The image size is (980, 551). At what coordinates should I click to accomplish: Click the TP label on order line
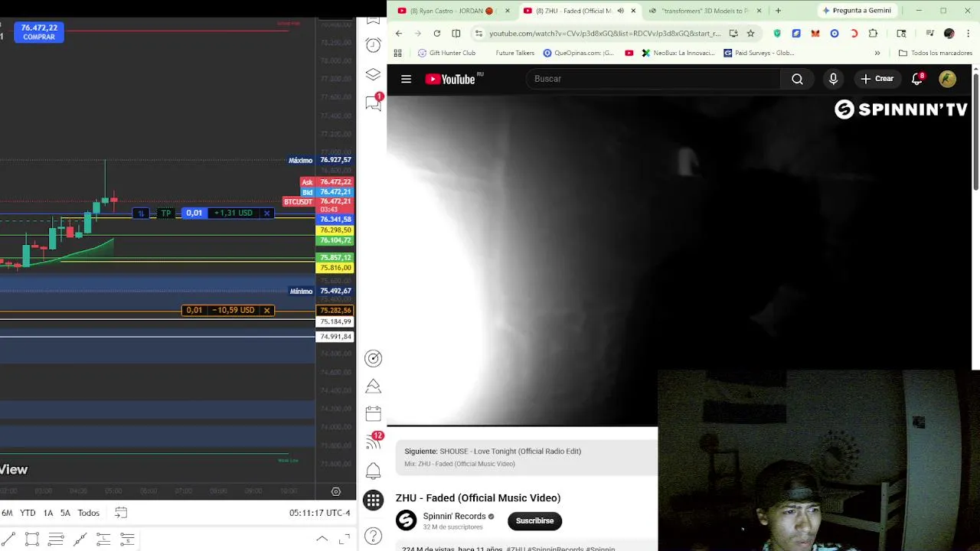coord(165,213)
